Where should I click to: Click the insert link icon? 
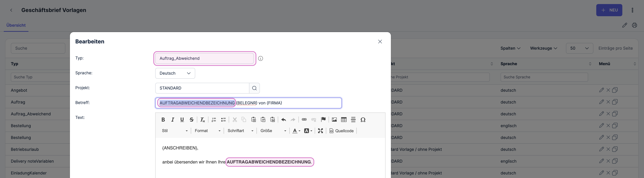coord(304,120)
